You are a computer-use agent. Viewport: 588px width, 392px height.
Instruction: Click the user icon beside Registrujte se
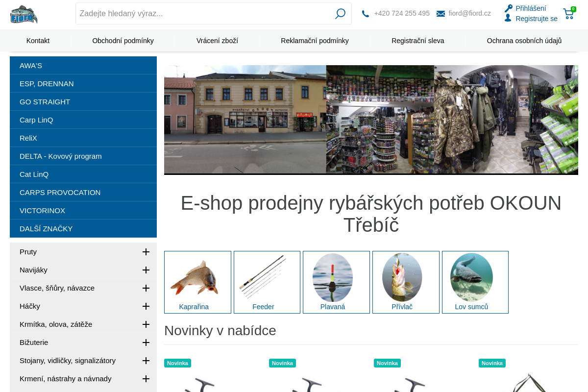pos(508,18)
